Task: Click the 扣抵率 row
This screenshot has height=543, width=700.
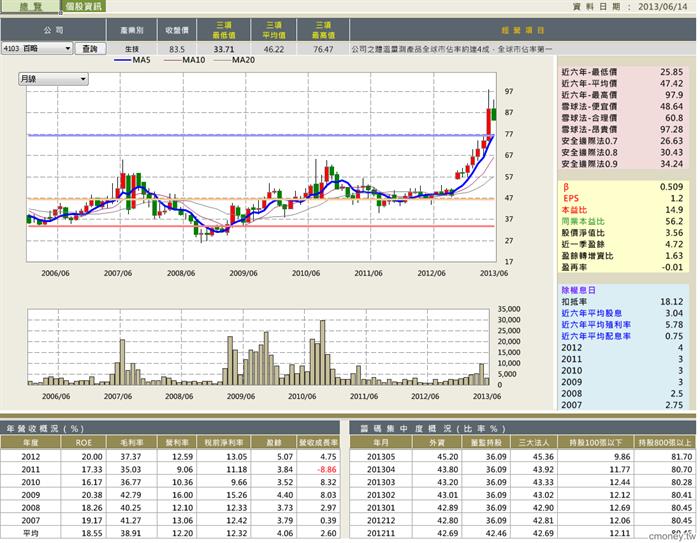Action: coord(622,302)
